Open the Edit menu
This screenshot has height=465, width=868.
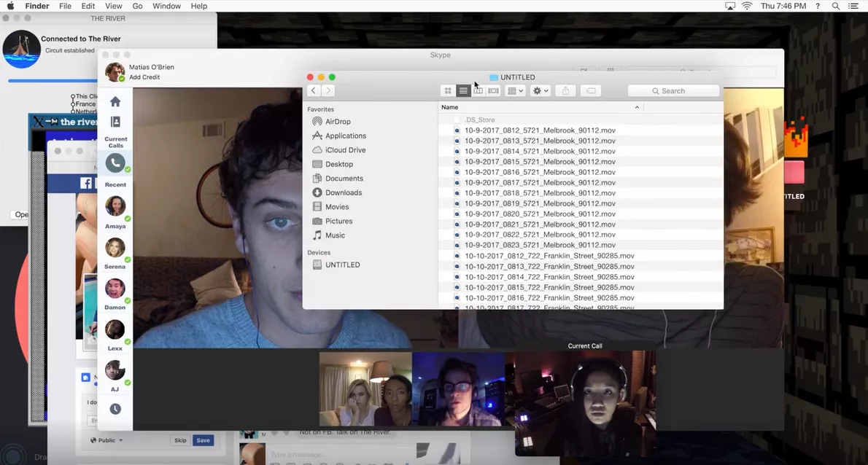coord(88,6)
